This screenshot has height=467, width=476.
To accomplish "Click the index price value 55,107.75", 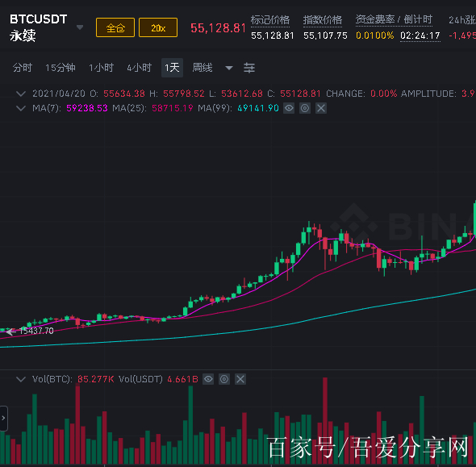I will click(x=325, y=35).
